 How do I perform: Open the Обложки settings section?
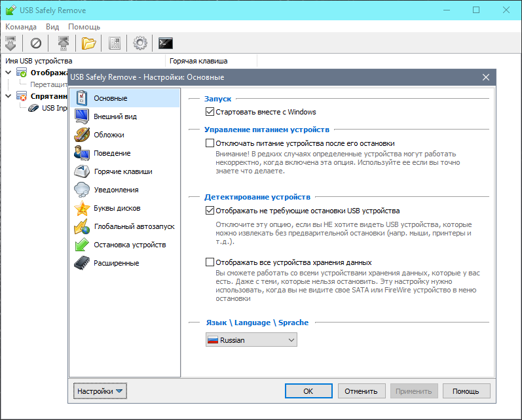click(109, 135)
